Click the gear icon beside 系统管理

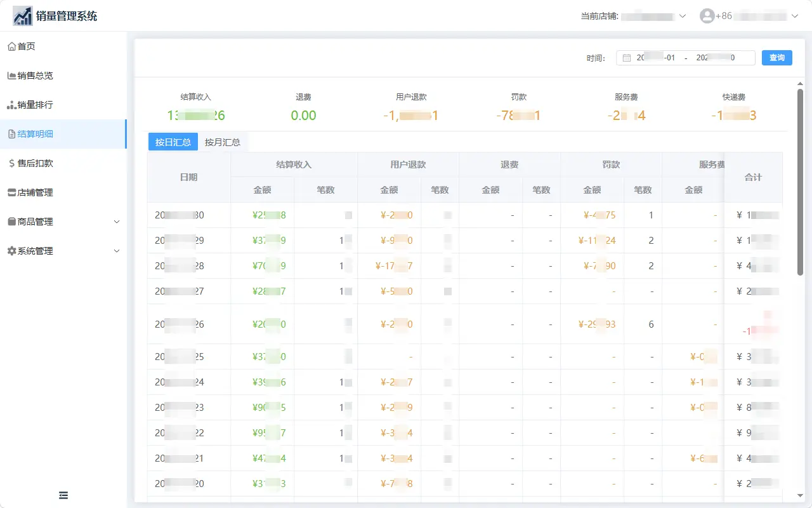tap(11, 251)
